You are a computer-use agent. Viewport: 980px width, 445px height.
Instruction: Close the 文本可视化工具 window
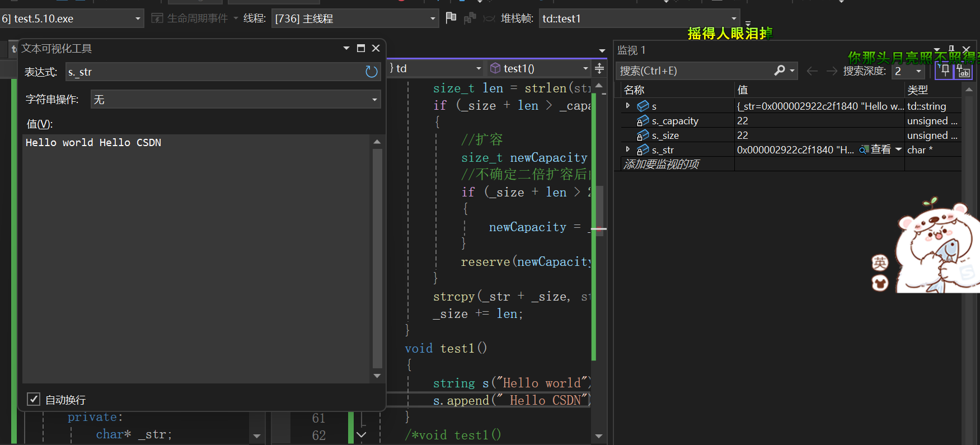click(376, 48)
